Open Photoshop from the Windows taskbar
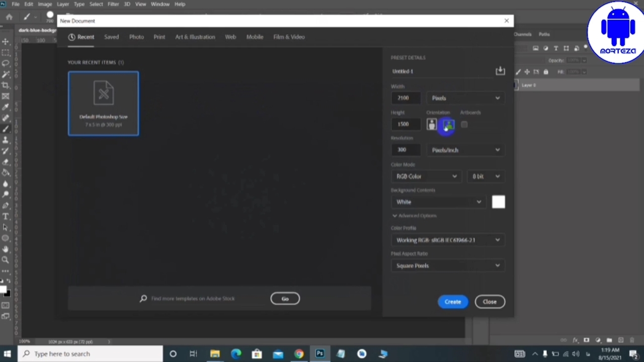This screenshot has height=362, width=644. [x=319, y=354]
